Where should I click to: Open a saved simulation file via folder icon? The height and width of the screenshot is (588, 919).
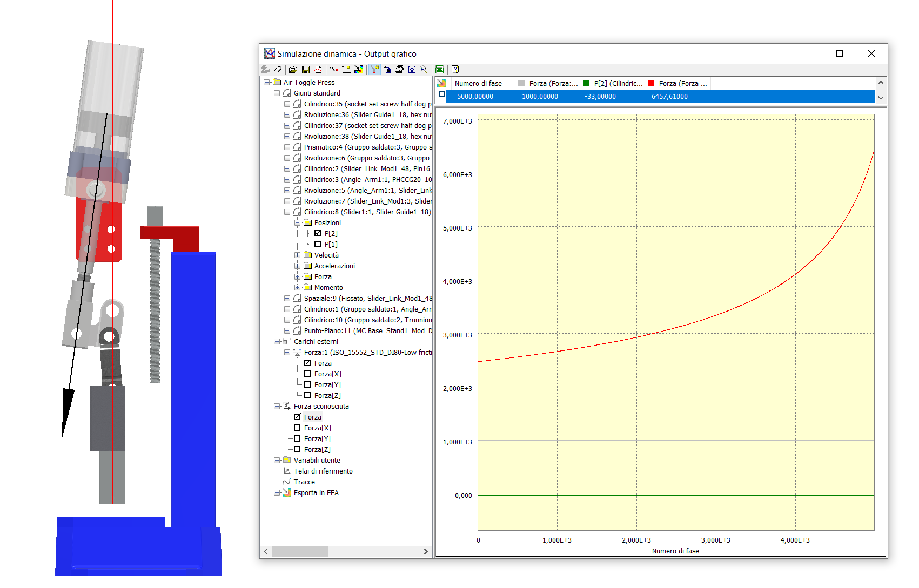pyautogui.click(x=293, y=69)
